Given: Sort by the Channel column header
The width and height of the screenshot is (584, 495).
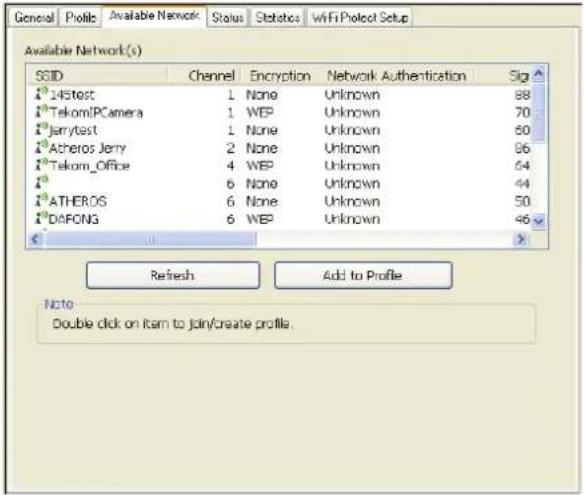Looking at the screenshot, I should point(204,76).
